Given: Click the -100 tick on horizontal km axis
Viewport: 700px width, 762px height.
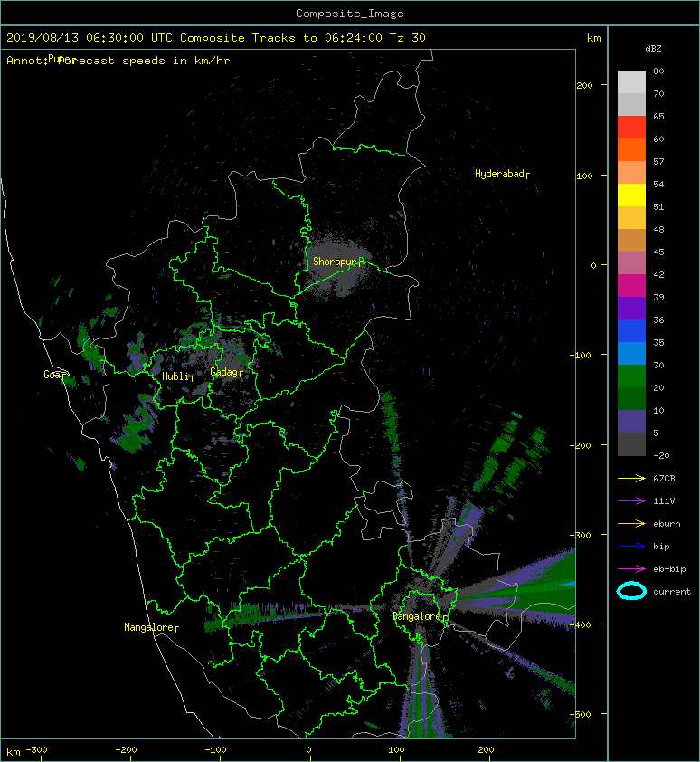Looking at the screenshot, I should click(215, 750).
